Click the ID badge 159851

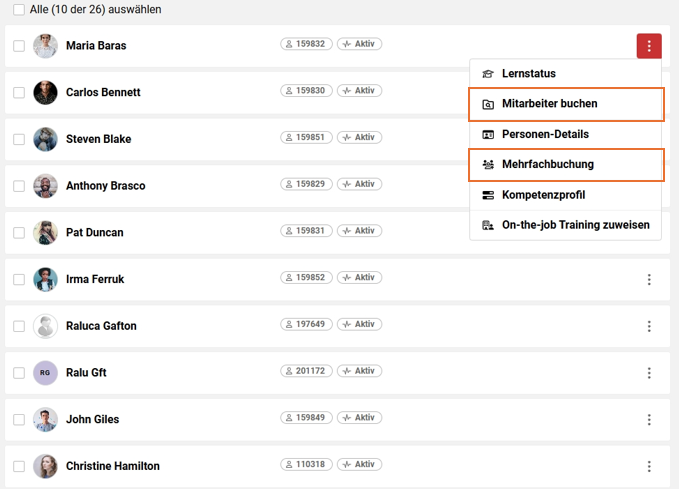click(x=306, y=137)
